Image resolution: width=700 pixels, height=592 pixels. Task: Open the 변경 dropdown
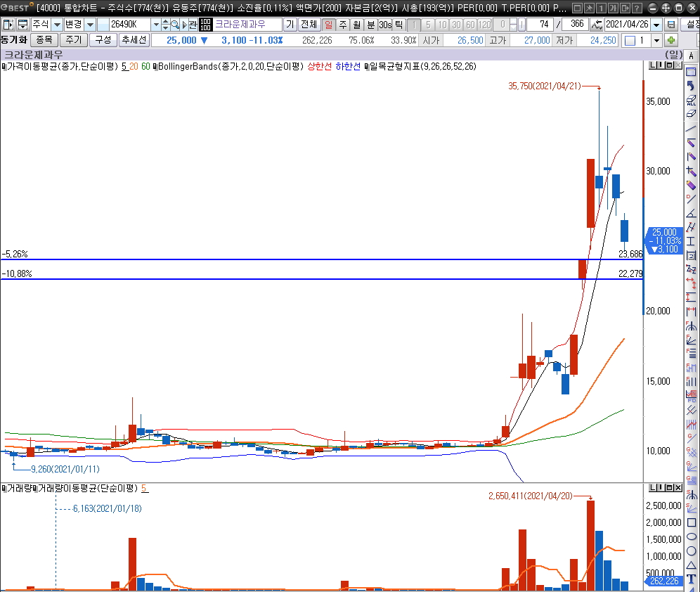90,25
